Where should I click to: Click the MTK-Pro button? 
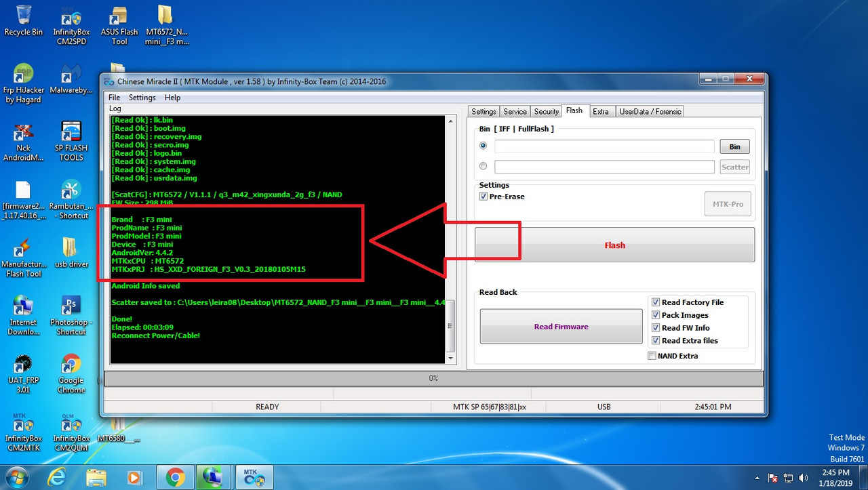(x=728, y=204)
